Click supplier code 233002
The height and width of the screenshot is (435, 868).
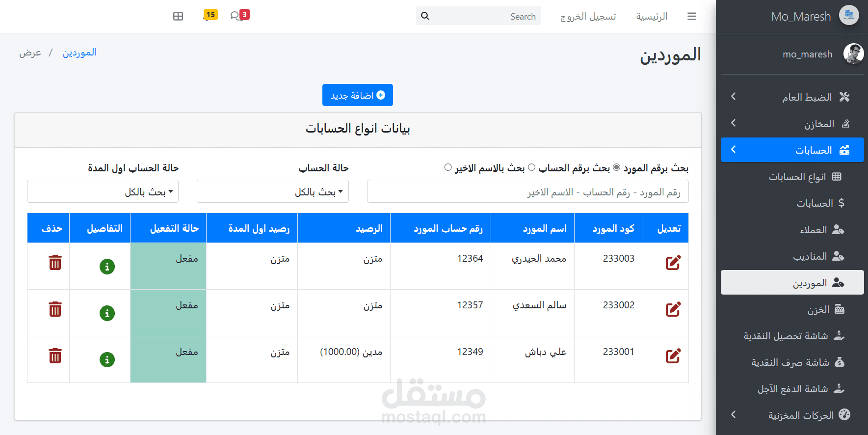[x=619, y=305]
